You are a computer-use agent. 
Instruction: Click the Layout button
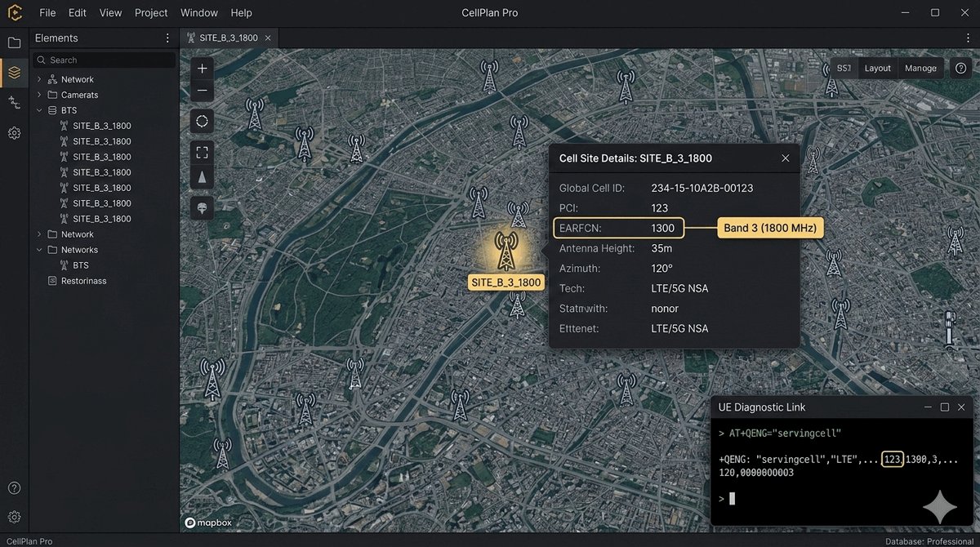878,69
